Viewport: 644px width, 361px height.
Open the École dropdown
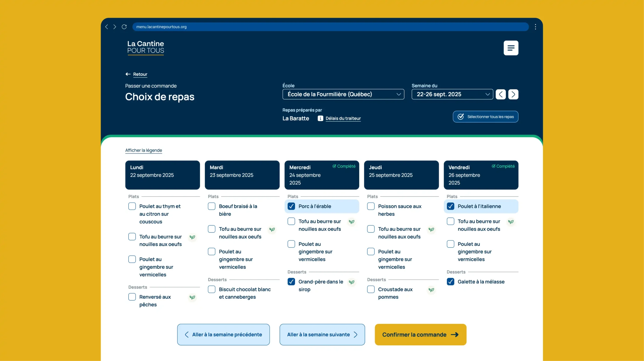tap(343, 94)
